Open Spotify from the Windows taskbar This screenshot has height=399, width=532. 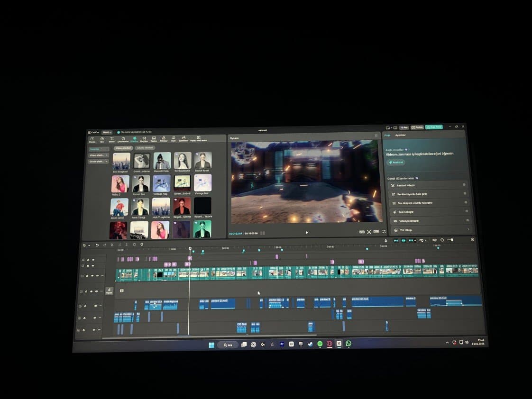(x=320, y=344)
